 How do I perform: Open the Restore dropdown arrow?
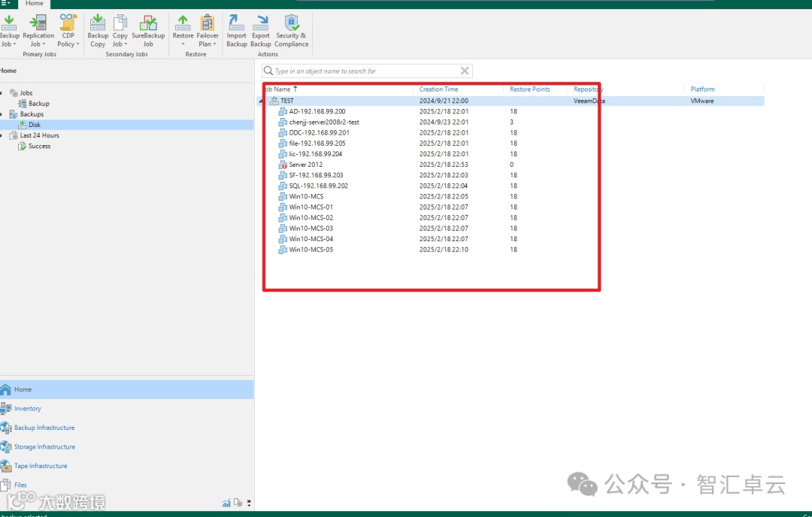click(183, 44)
